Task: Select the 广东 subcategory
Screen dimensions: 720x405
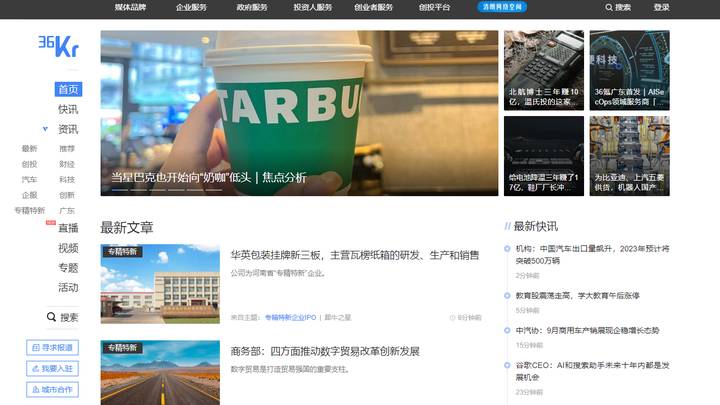Action: click(x=67, y=211)
